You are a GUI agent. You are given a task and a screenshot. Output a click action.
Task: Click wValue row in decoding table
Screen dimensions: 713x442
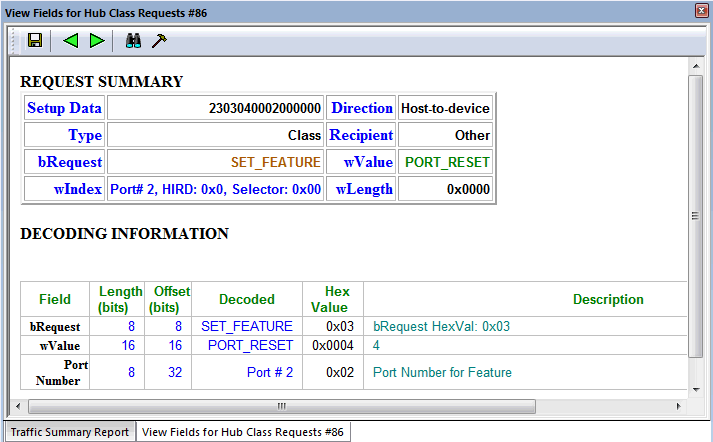coord(354,345)
